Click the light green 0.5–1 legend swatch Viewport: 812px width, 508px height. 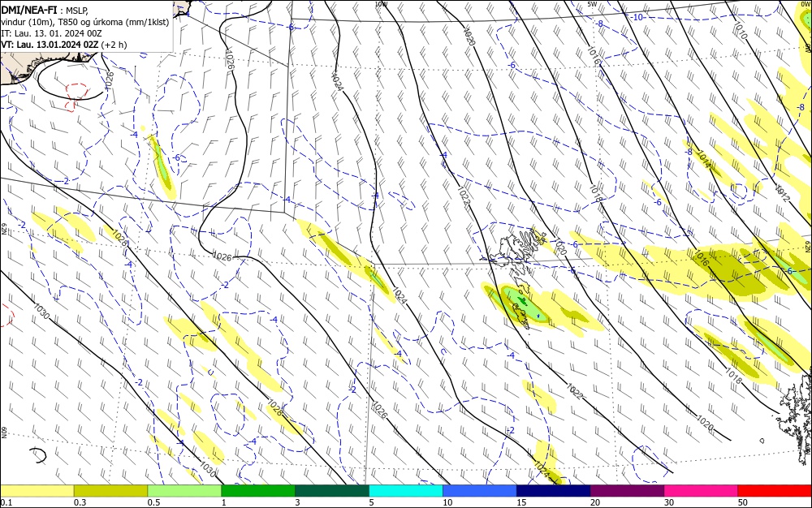click(184, 491)
